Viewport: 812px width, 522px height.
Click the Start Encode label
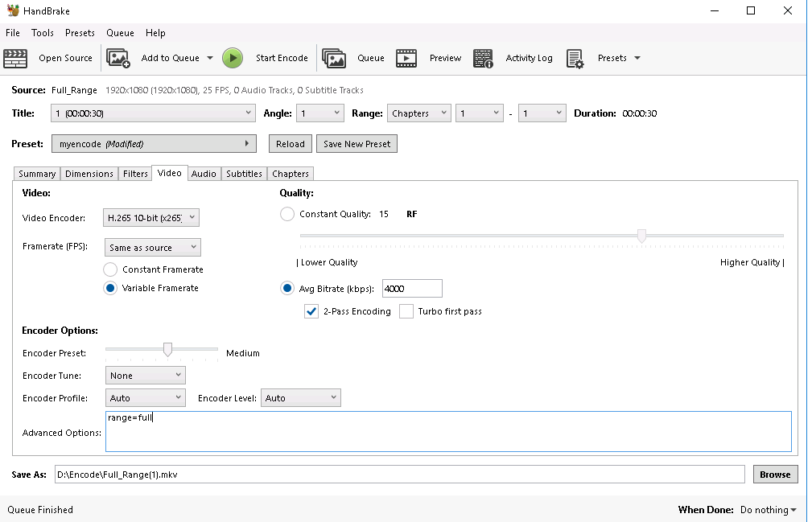282,58
